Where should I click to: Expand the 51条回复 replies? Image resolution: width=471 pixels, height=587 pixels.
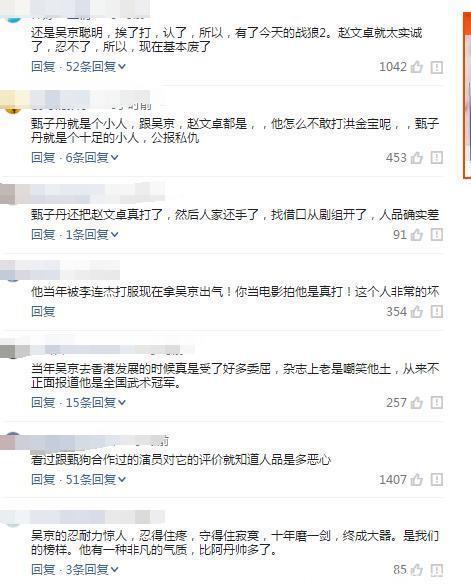tap(96, 479)
